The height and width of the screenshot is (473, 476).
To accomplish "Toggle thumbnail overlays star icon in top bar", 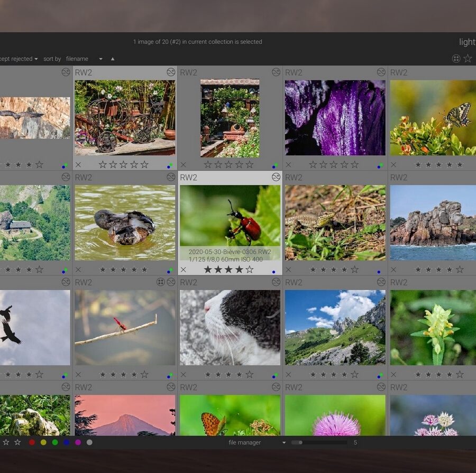I will (x=468, y=59).
